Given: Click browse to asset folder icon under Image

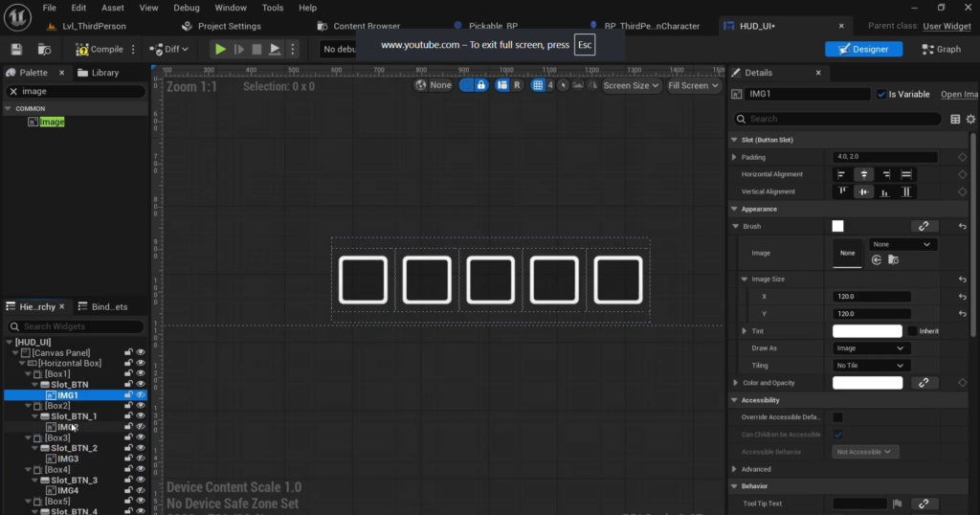Looking at the screenshot, I should pos(893,260).
